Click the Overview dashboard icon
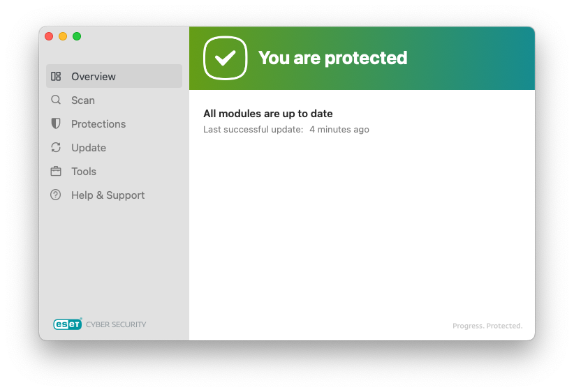Screen dimensions: 574x392 (56, 77)
